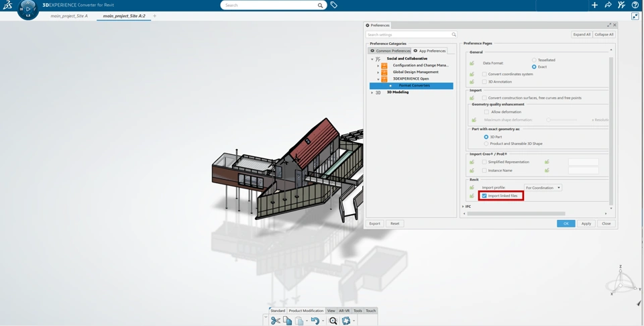Click the Export button
The height and width of the screenshot is (326, 644).
point(374,224)
